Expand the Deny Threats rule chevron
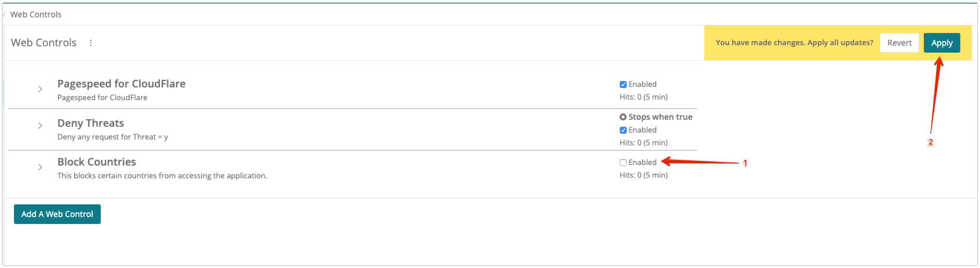980x268 pixels. (x=40, y=126)
